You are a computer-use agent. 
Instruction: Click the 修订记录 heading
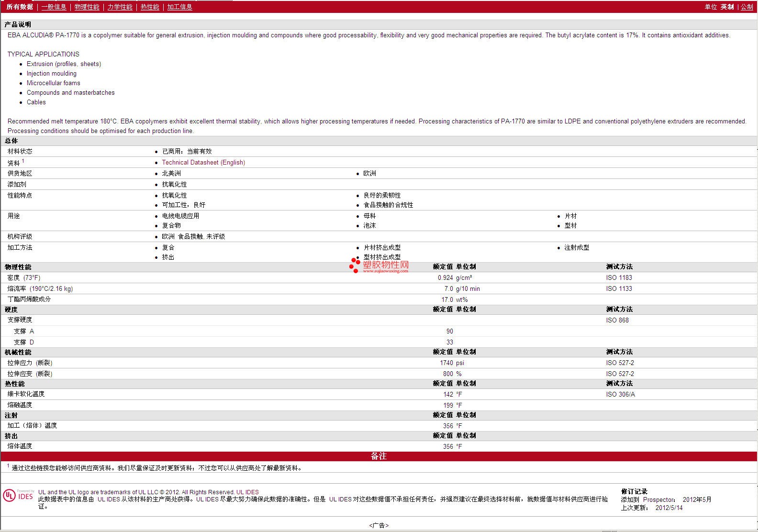tap(634, 491)
